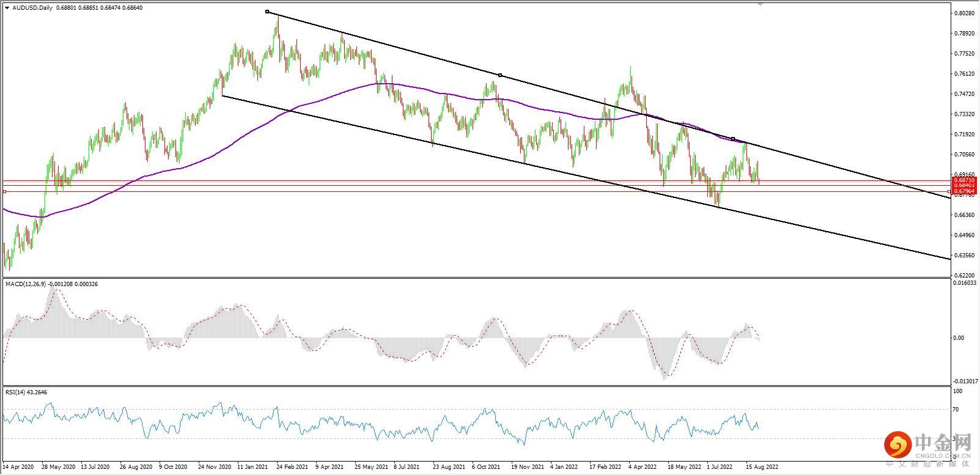This screenshot has height=475, width=980.
Task: Click the 0.68710 red price tag
Action: coord(964,180)
